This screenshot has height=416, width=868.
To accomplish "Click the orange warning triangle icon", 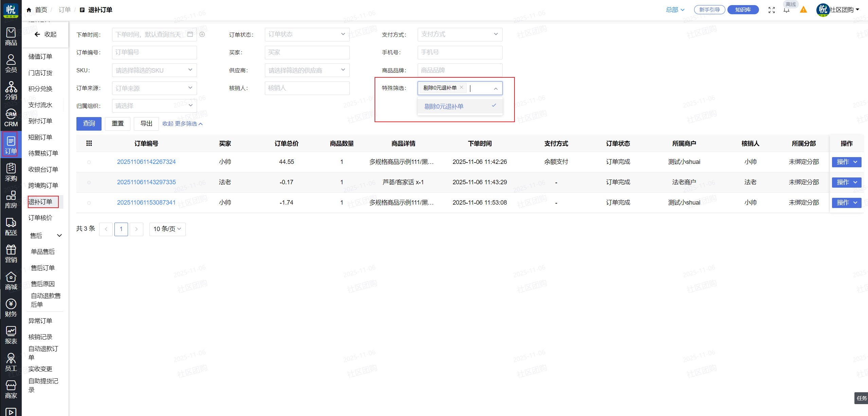I will [803, 10].
